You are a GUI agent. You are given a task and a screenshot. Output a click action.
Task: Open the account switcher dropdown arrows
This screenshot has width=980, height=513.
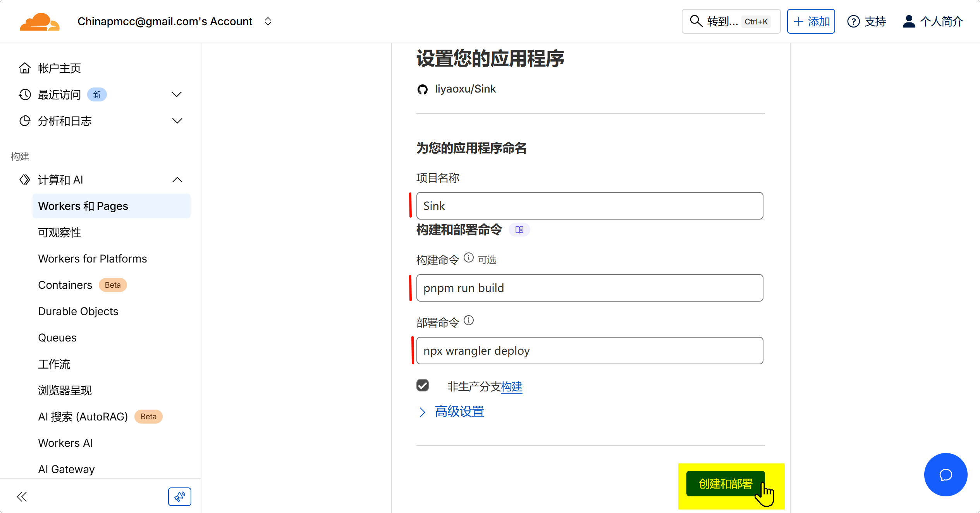pos(268,22)
